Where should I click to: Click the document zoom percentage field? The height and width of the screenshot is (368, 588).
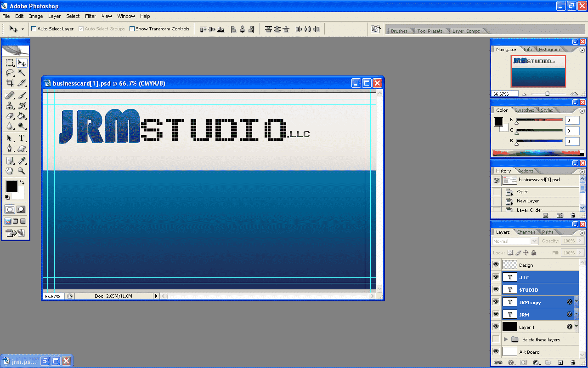pos(53,296)
